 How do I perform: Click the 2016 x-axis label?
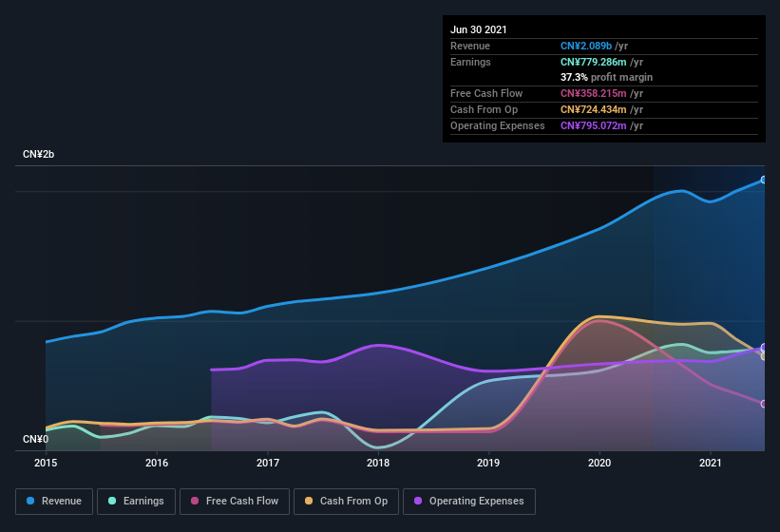click(157, 463)
